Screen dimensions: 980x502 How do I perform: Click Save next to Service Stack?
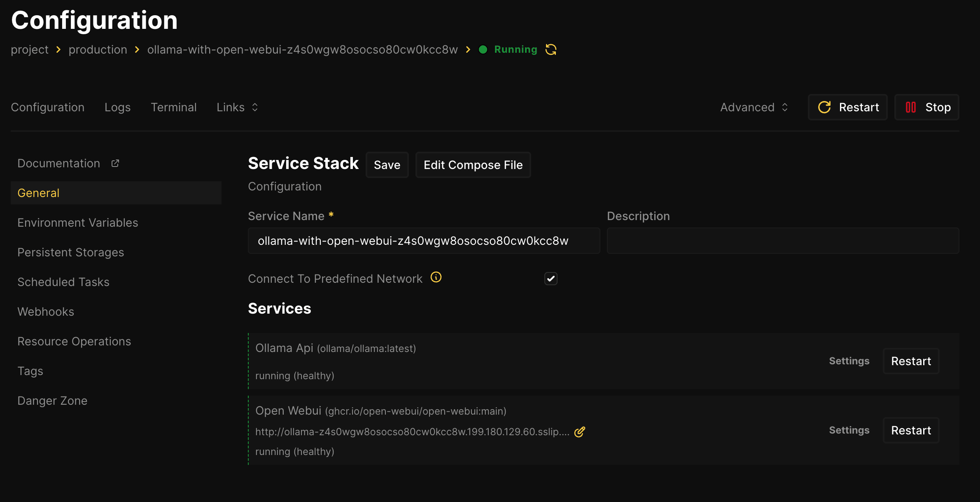[x=387, y=165]
